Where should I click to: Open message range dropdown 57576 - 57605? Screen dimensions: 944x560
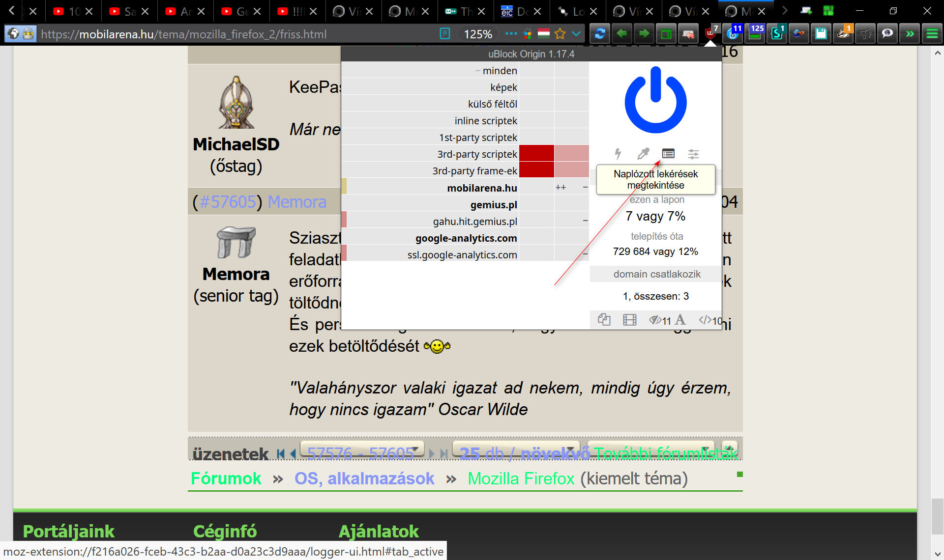(x=361, y=450)
